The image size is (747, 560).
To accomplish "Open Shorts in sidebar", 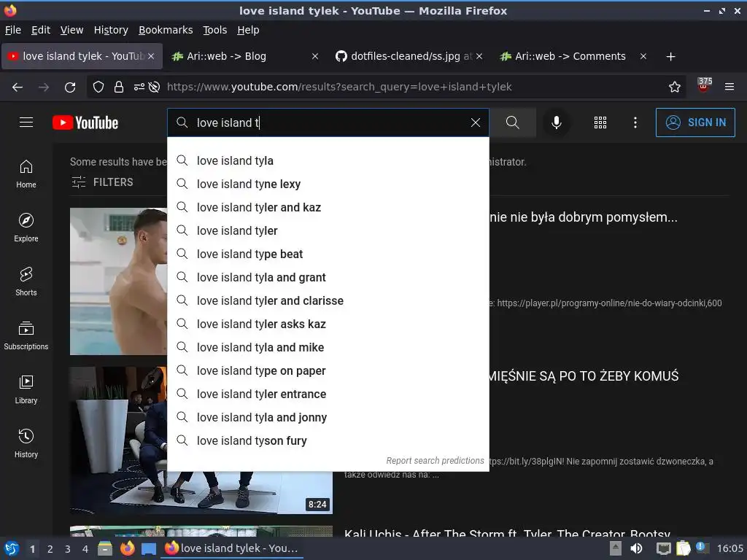I will [x=26, y=282].
